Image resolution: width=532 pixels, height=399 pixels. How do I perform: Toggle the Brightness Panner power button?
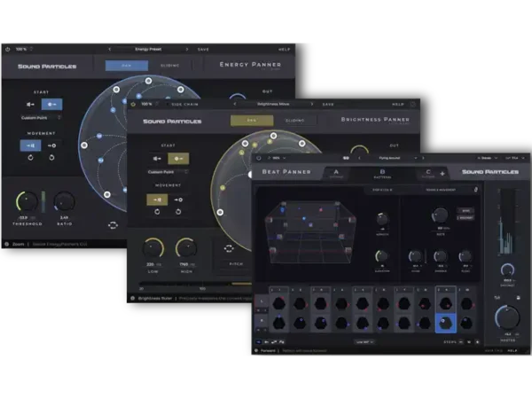[x=133, y=104]
